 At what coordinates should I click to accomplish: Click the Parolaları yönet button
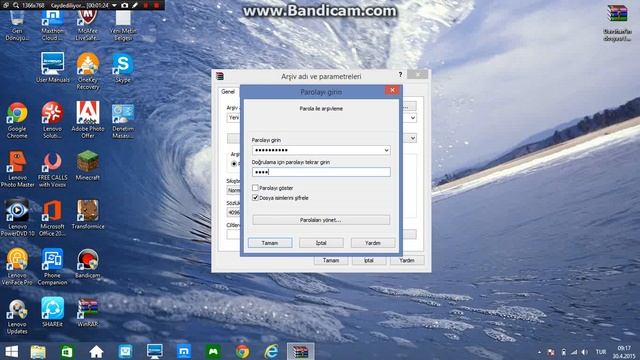click(321, 220)
